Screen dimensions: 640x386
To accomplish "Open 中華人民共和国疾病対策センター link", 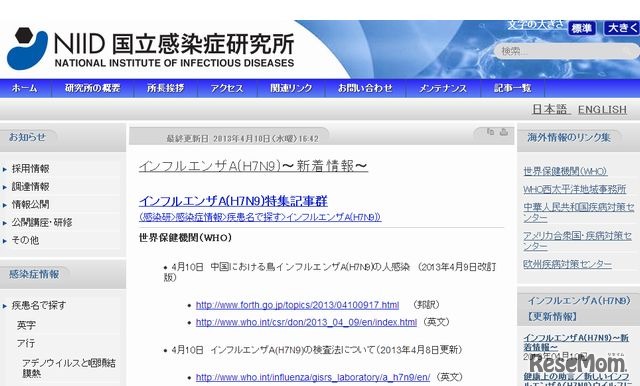I will (579, 212).
